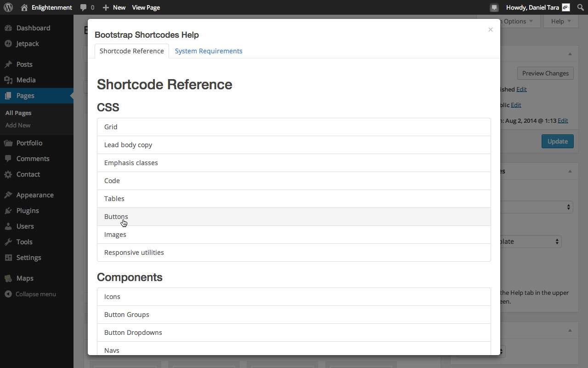Click the Maps sidebar icon
The image size is (588, 368).
pos(8,278)
